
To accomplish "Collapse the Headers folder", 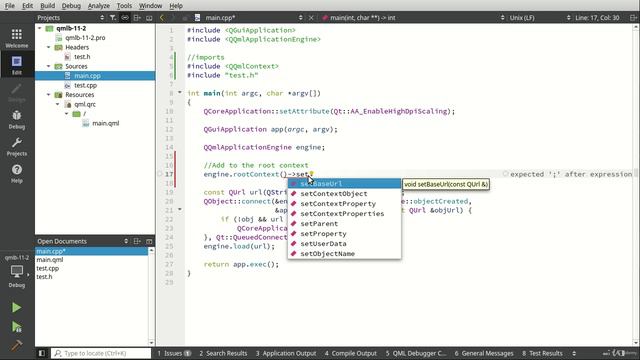I will coord(49,47).
